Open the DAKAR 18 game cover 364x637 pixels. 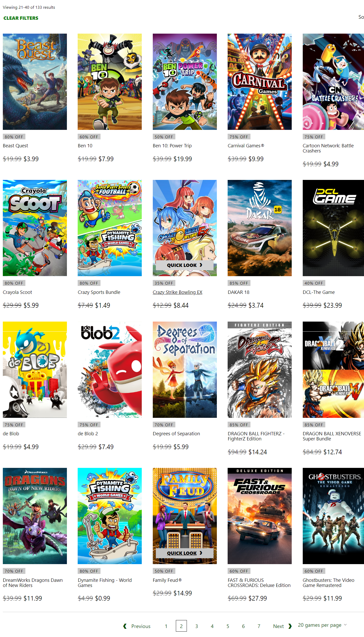click(x=260, y=228)
